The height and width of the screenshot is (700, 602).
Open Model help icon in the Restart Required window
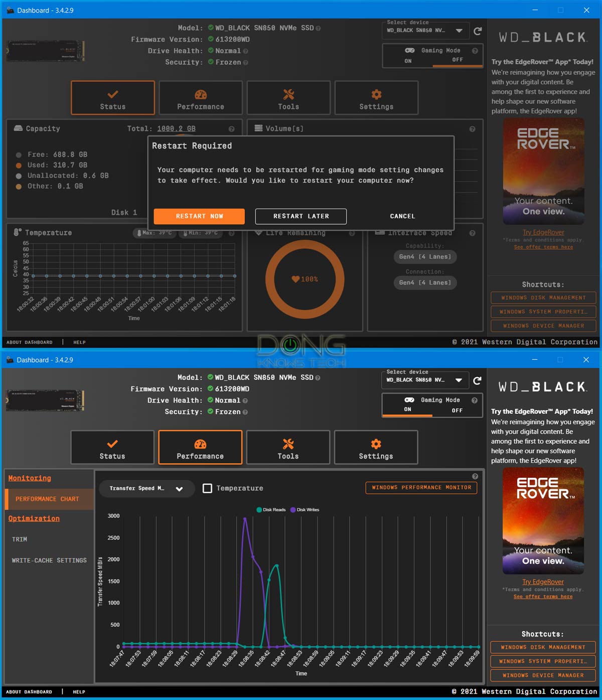click(318, 28)
